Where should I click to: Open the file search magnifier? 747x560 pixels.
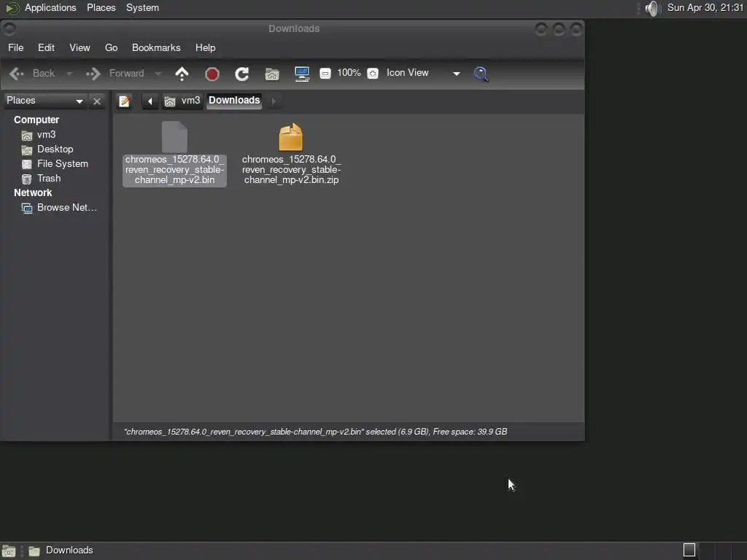point(481,74)
